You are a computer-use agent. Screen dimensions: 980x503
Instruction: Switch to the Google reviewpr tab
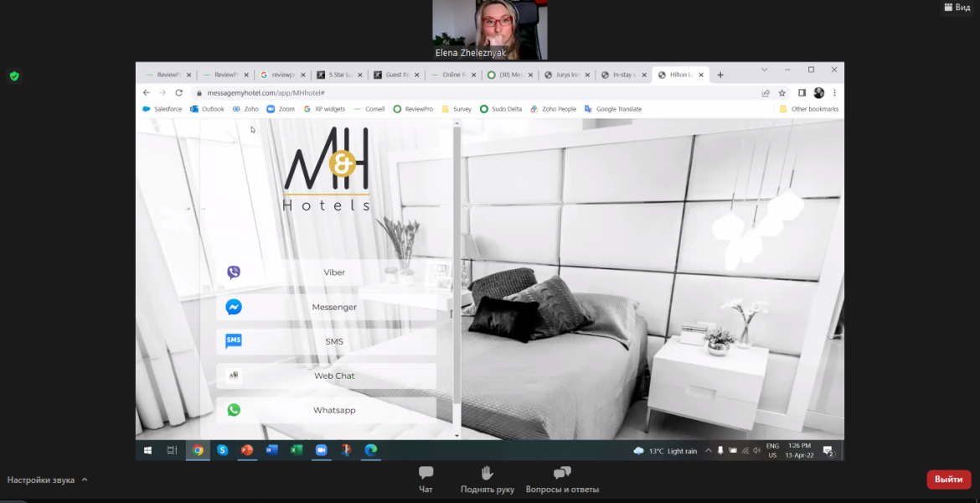[282, 75]
